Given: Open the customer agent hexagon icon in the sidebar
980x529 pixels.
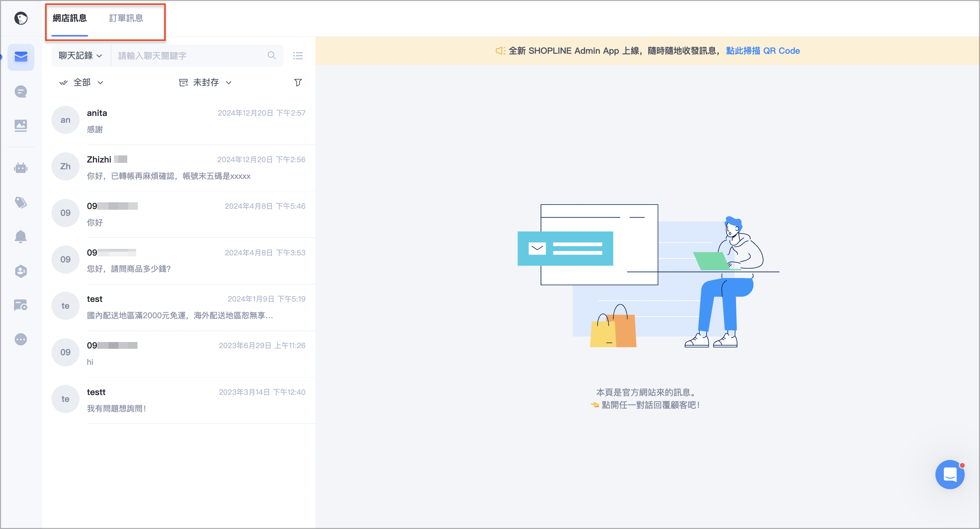Looking at the screenshot, I should coord(20,271).
